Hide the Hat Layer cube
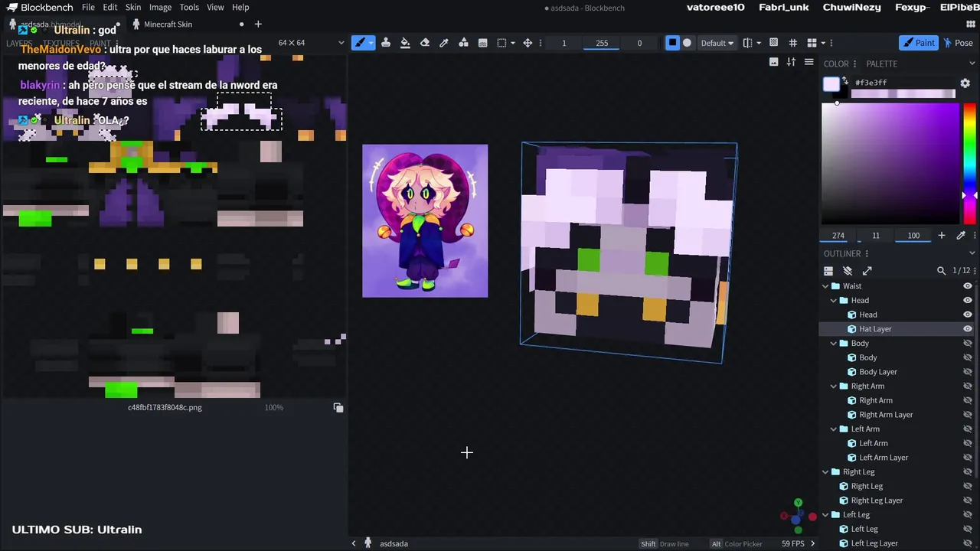Viewport: 980px width, 551px height. 968,329
